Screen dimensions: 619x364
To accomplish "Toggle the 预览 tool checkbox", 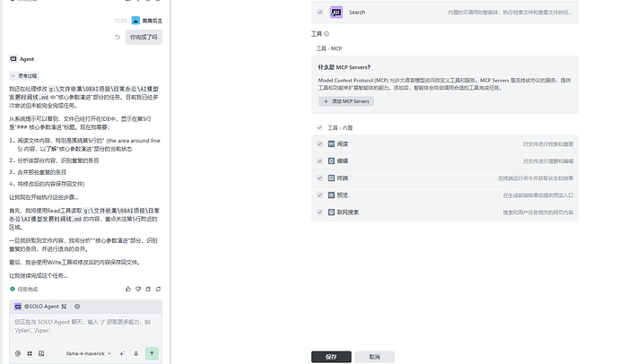I will point(319,195).
